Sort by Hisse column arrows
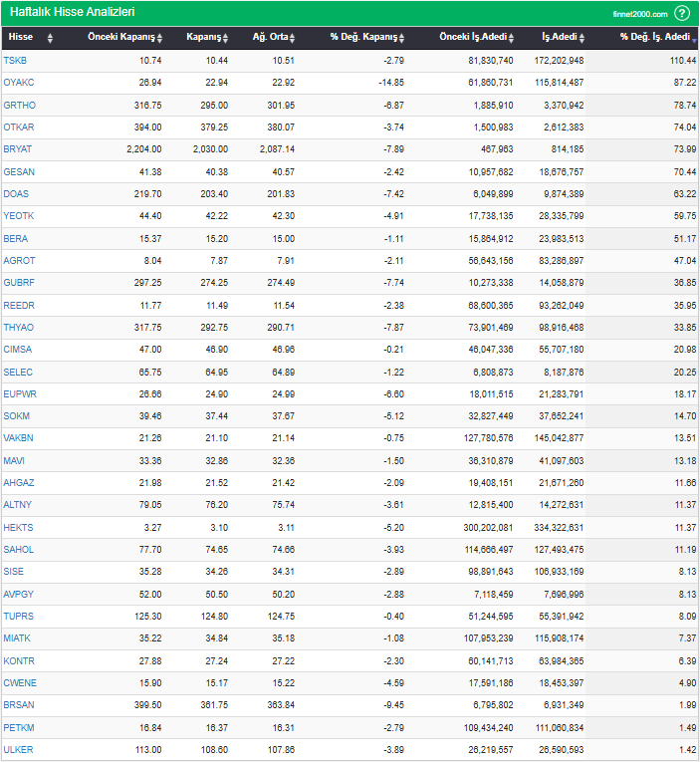Image resolution: width=700 pixels, height=762 pixels. click(x=50, y=38)
